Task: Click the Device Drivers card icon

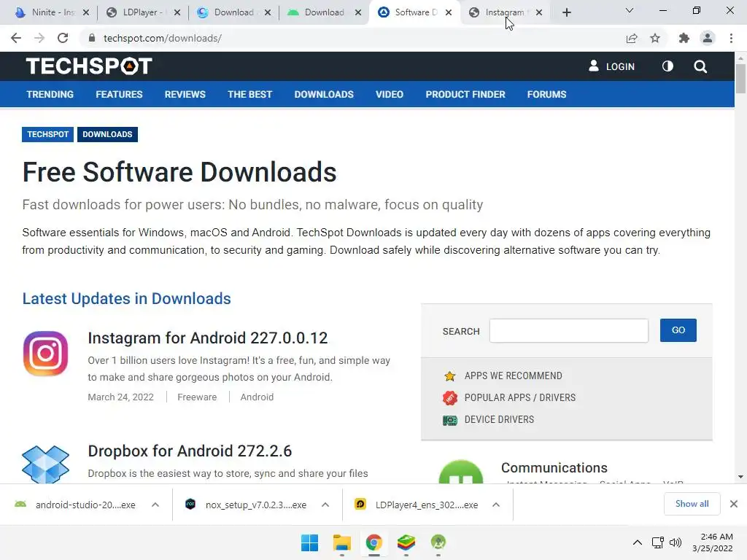Action: click(x=449, y=420)
